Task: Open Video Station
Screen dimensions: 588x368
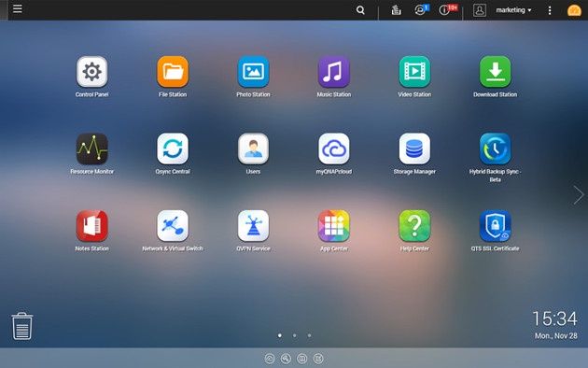Action: click(x=414, y=72)
